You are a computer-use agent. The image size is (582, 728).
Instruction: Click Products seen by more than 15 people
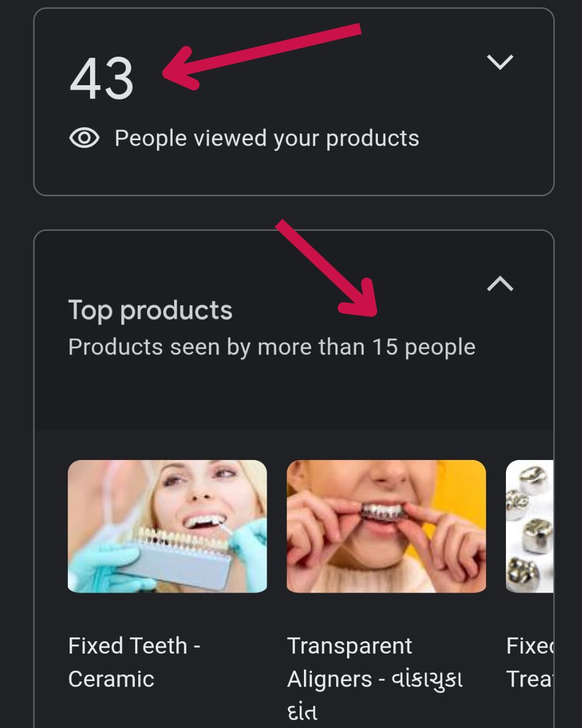click(272, 347)
